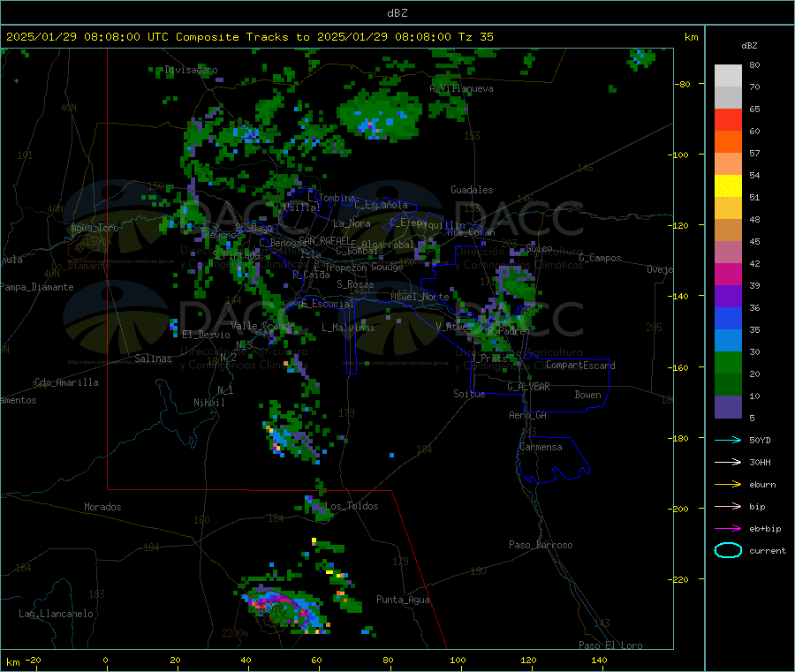Click the Nihuil map label
This screenshot has width=795, height=672.
(208, 403)
